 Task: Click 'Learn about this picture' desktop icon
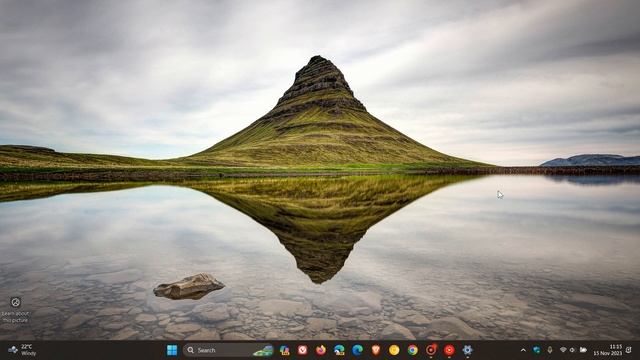click(16, 310)
